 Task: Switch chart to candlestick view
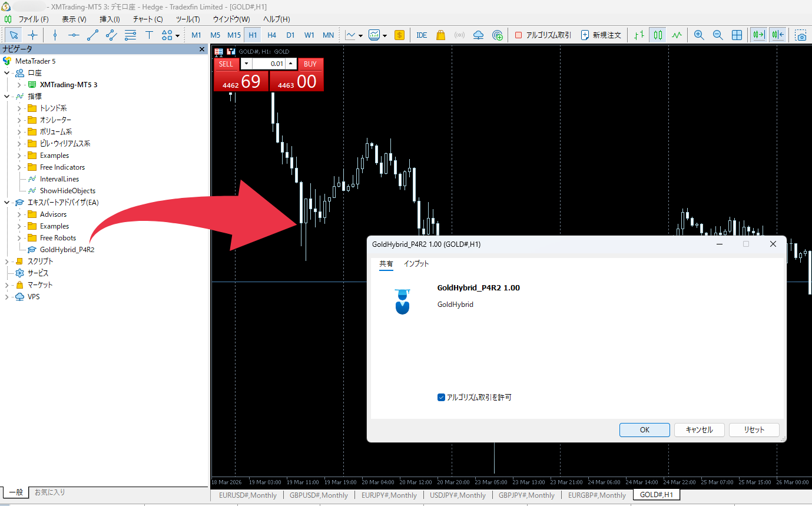coord(658,35)
